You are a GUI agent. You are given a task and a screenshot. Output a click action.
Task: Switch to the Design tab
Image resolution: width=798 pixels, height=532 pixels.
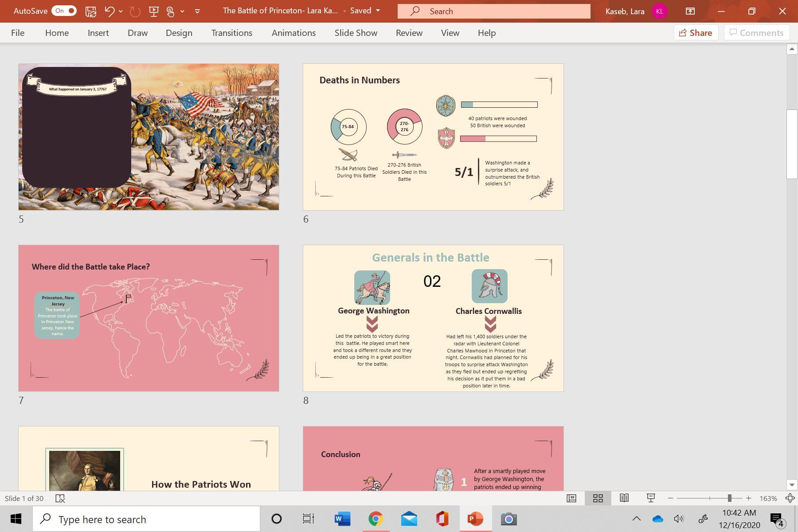pyautogui.click(x=179, y=33)
